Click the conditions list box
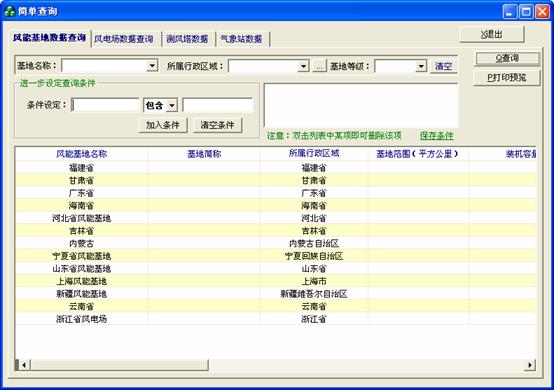 [x=361, y=105]
